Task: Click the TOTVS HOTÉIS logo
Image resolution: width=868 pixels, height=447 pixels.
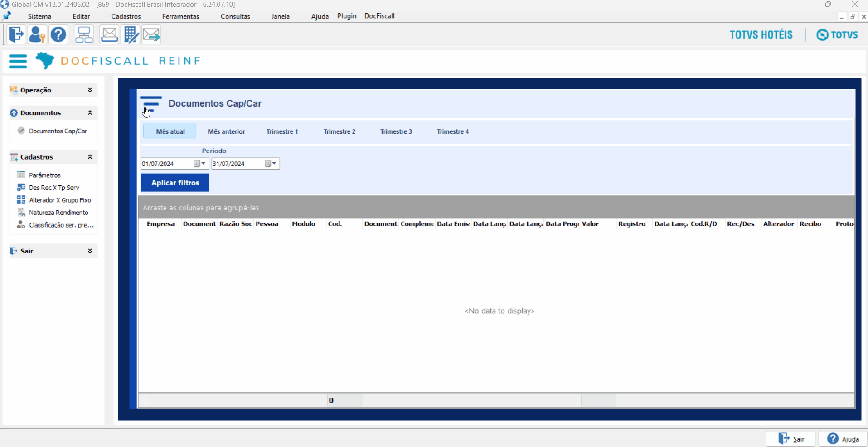Action: click(x=761, y=35)
